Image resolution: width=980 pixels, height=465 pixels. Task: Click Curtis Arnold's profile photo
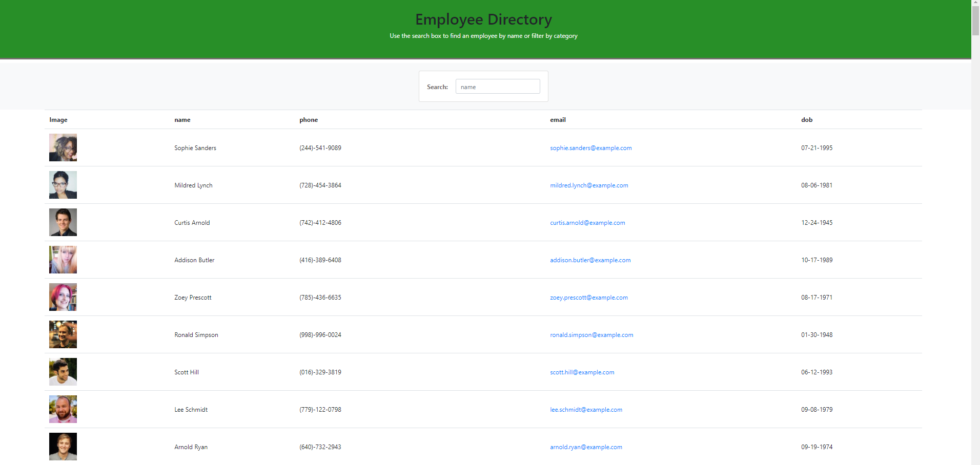[63, 222]
